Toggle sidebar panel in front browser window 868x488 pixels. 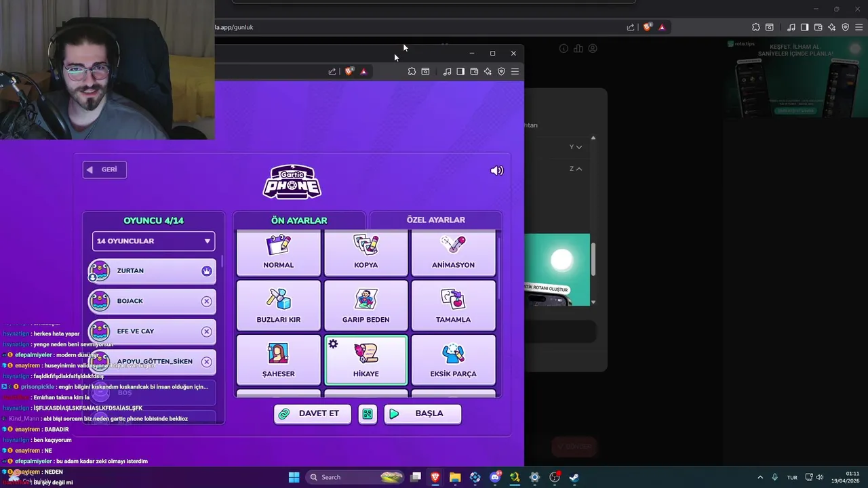[x=460, y=71]
